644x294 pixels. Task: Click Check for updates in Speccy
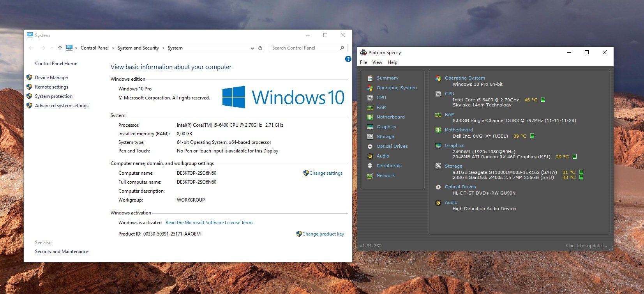pyautogui.click(x=586, y=246)
